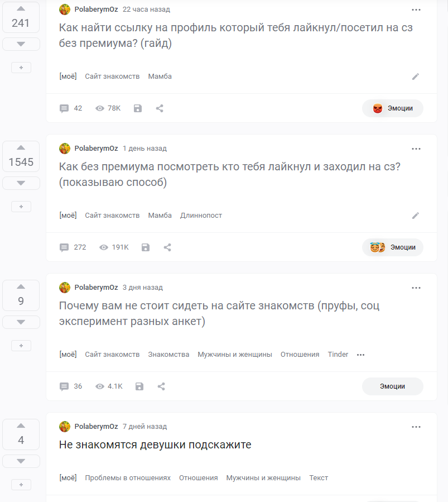
Task: Click the pencil icon on the 1545-rated post
Action: [x=416, y=216]
